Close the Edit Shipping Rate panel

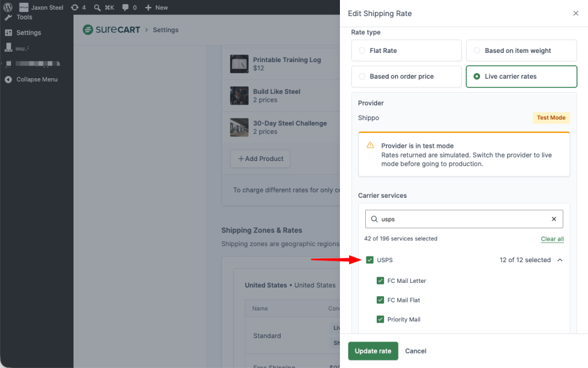[575, 14]
